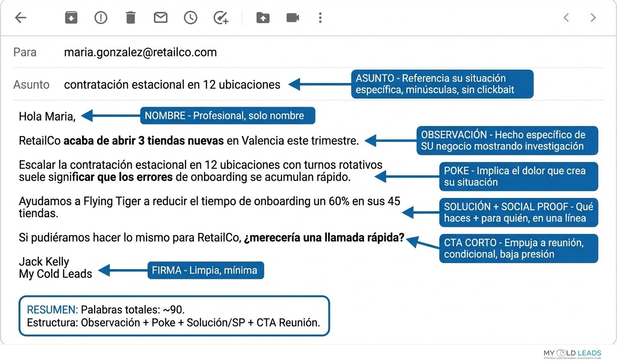The image size is (617, 364).
Task: Open the My Cold Leads logo link
Action: click(572, 354)
